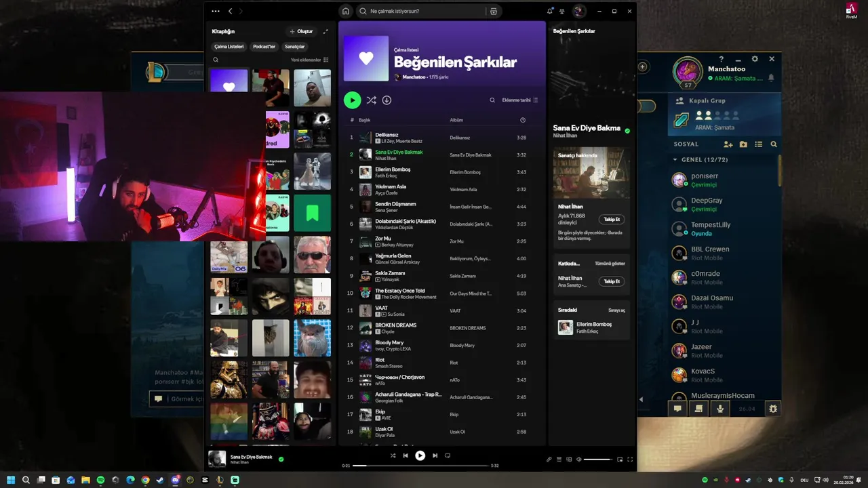Open friend DeepGray in League list
Image resolution: width=868 pixels, height=488 pixels.
pyautogui.click(x=723, y=204)
